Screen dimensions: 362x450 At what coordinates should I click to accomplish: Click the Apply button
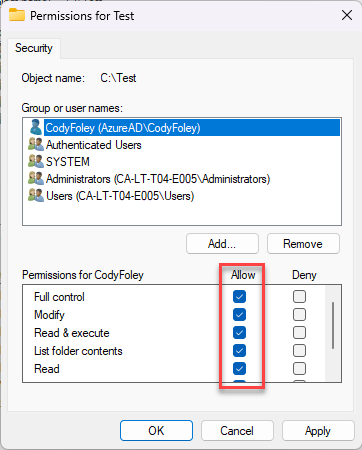(x=318, y=430)
